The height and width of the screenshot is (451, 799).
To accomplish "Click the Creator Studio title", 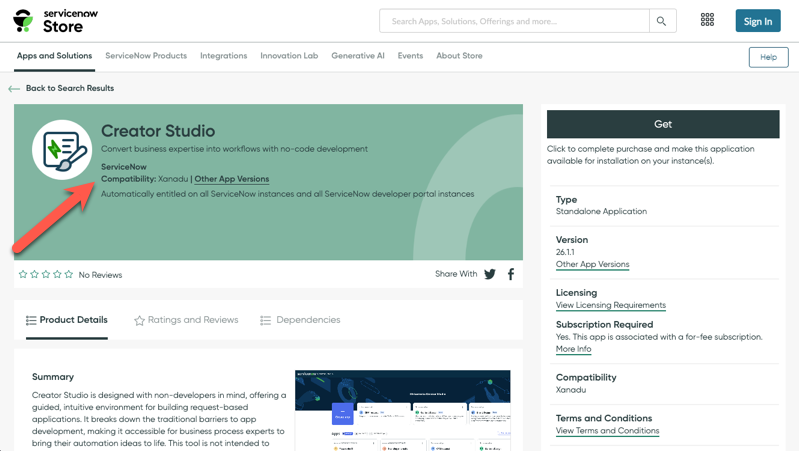I will click(158, 131).
